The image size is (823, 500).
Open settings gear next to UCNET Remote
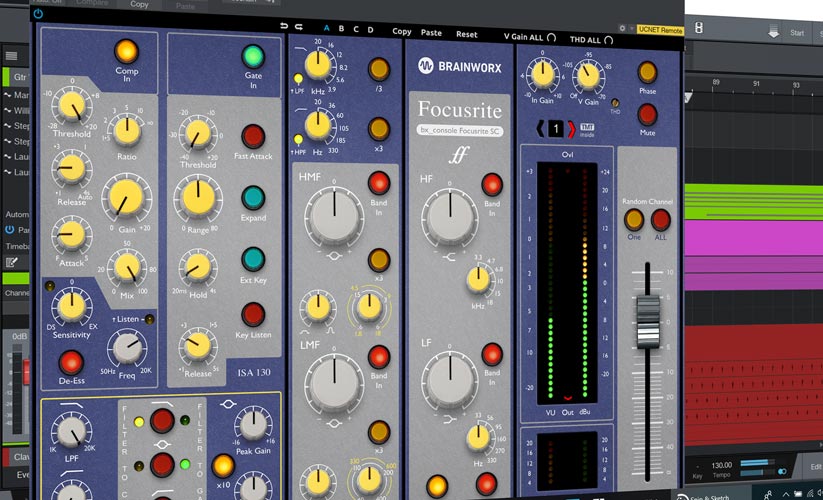(x=622, y=29)
